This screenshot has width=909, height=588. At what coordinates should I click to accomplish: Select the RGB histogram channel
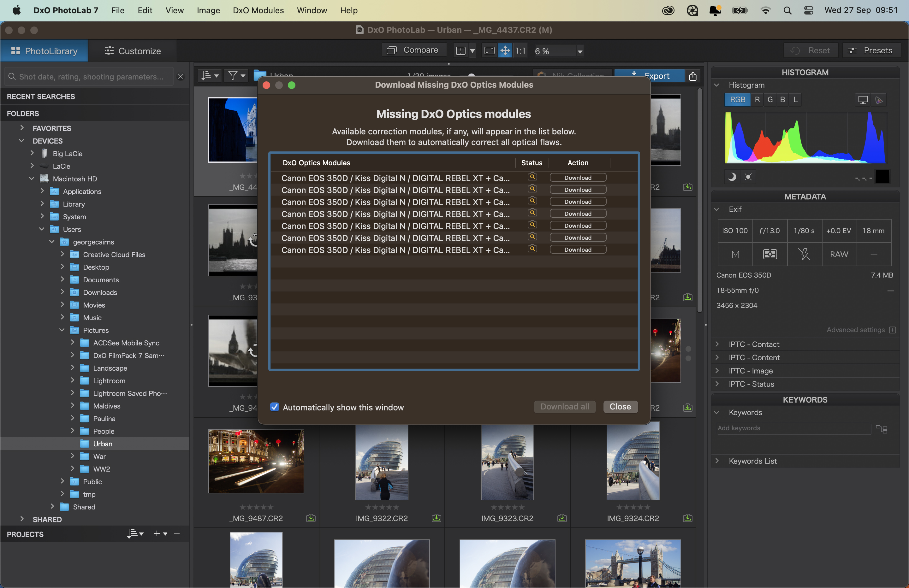click(x=738, y=100)
